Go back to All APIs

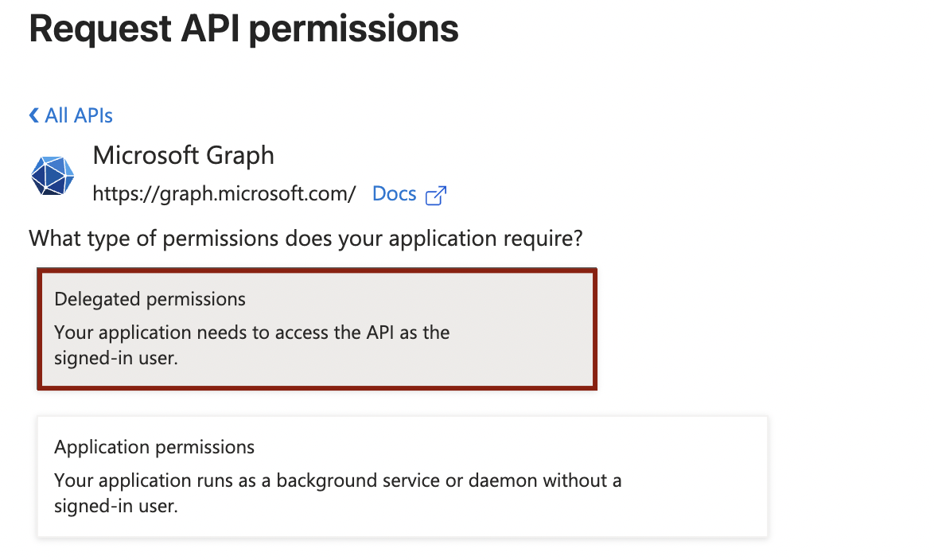78,116
